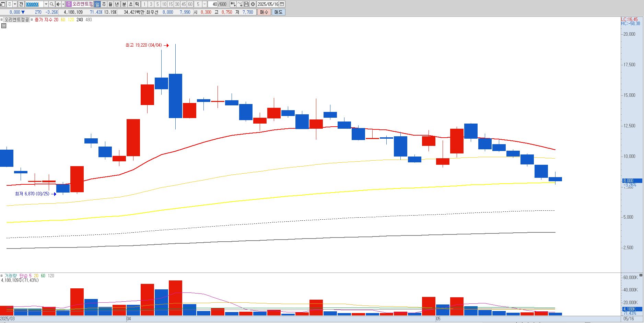644x323 pixels.
Task: Click the 매도 sell button
Action: (278, 12)
